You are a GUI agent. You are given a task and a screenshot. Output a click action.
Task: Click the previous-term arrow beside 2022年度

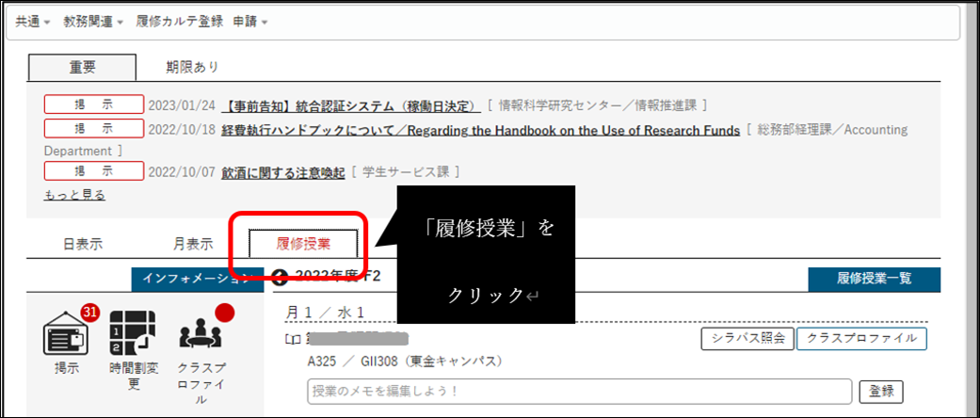pos(278,277)
